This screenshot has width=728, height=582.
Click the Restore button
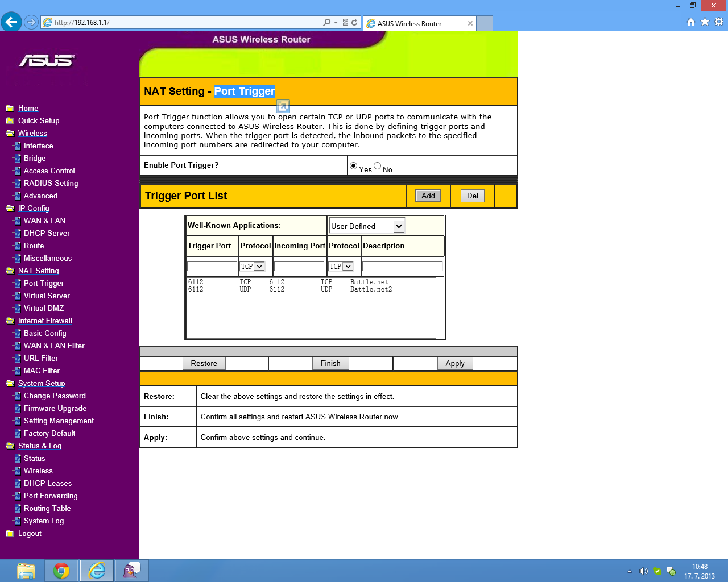click(204, 363)
